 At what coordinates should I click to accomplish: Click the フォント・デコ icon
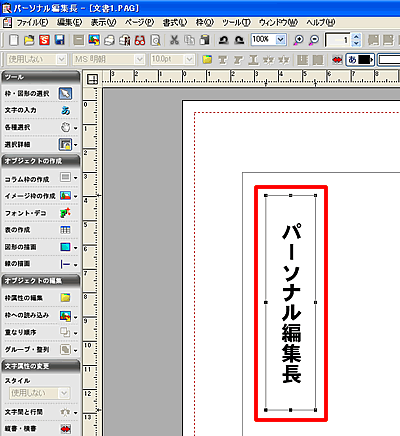pyautogui.click(x=65, y=213)
